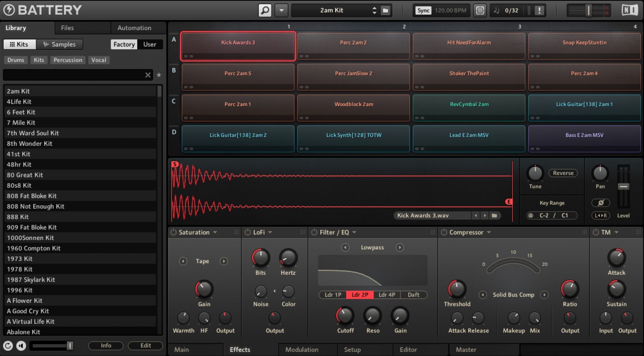Open the Saturation effect type dropdown
644x356 pixels.
tap(216, 232)
